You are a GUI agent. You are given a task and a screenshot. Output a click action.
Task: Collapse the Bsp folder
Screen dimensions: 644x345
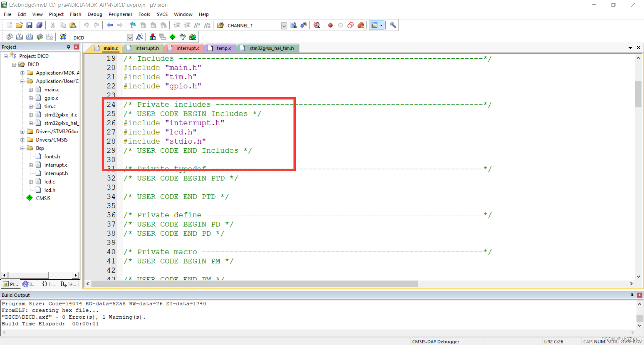(x=22, y=148)
